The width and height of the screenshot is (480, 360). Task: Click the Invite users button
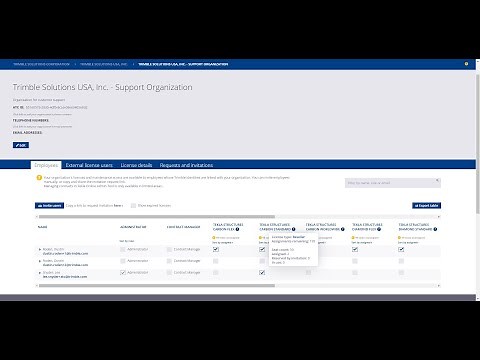pos(49,206)
